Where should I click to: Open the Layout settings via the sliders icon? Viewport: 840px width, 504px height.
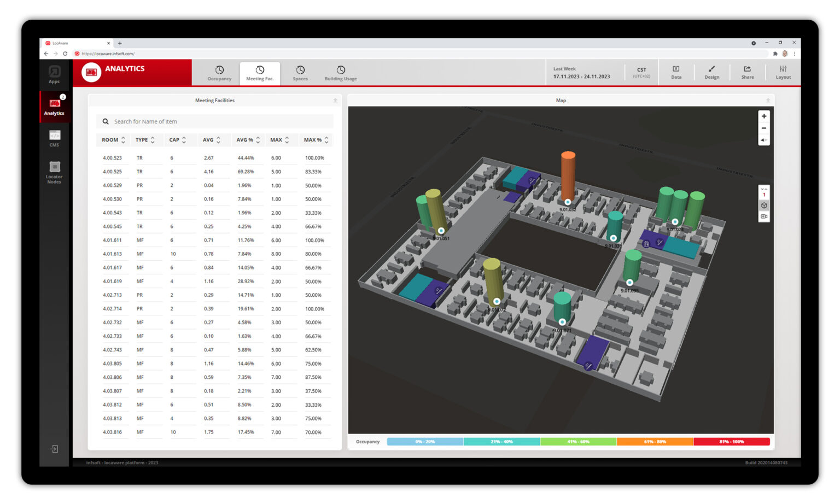783,73
